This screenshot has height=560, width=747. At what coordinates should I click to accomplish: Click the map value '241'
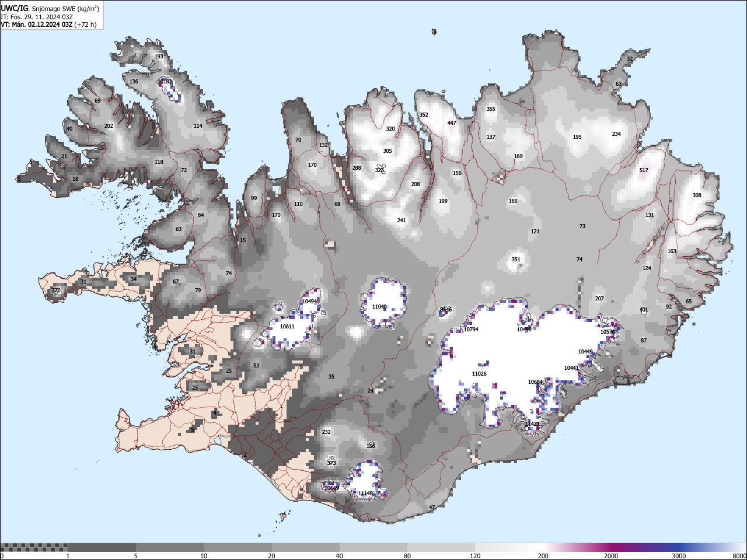402,220
